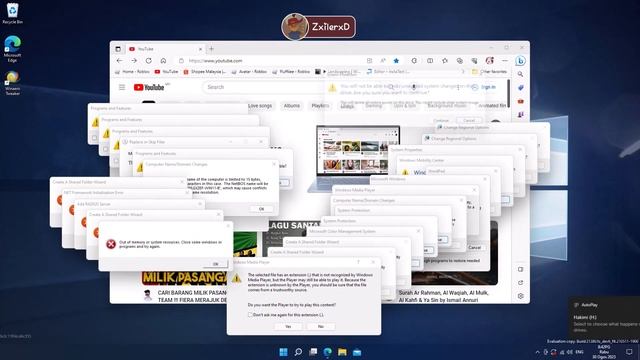Open Shopee Malaysia bookmark
The height and width of the screenshot is (360, 640).
205,71
